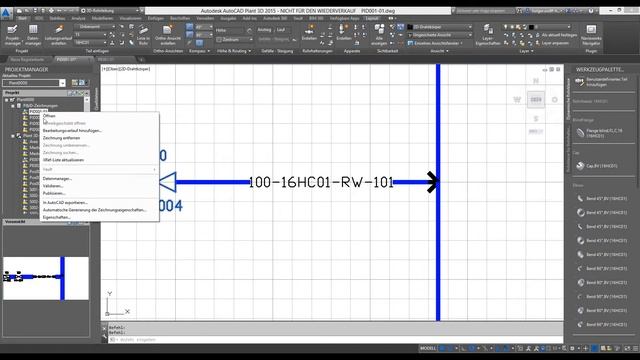Switch to the Start ribbon tab
The image size is (640, 360).
click(x=22, y=18)
